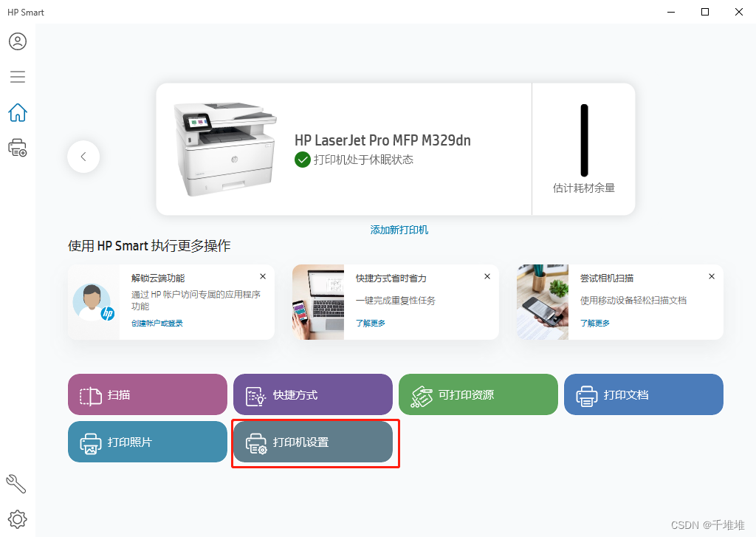Go to Home via the house icon
The image size is (756, 537).
tap(18, 112)
